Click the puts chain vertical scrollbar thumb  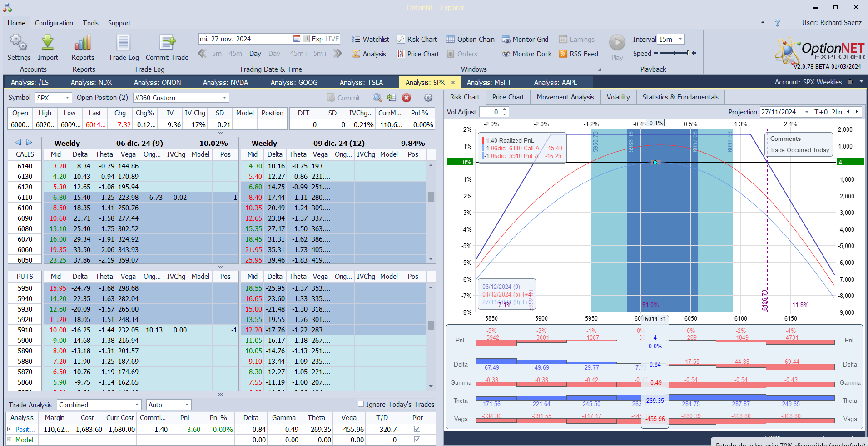click(x=431, y=325)
